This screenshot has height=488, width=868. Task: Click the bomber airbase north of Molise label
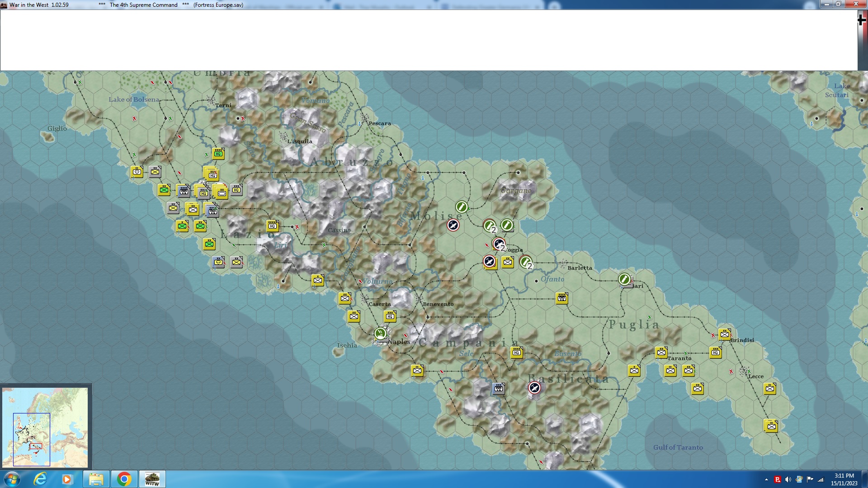[x=462, y=207]
